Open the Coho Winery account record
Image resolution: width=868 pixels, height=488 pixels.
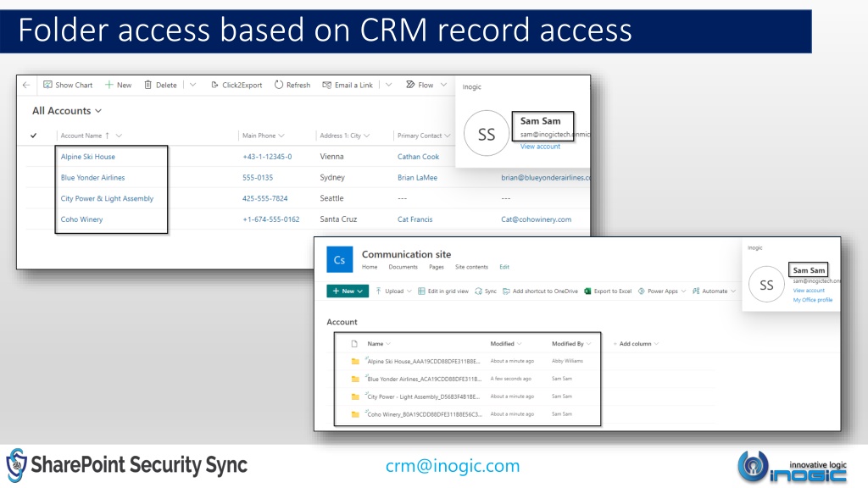(x=82, y=219)
